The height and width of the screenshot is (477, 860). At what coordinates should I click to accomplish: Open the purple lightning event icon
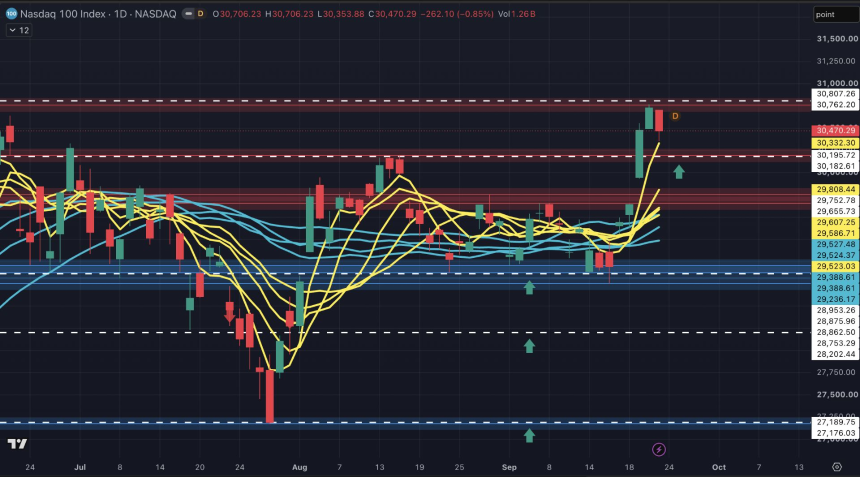click(x=659, y=450)
